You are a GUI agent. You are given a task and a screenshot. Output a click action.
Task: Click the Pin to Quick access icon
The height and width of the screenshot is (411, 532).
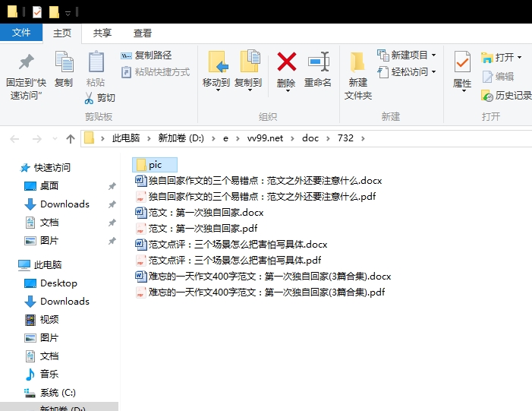(26, 62)
